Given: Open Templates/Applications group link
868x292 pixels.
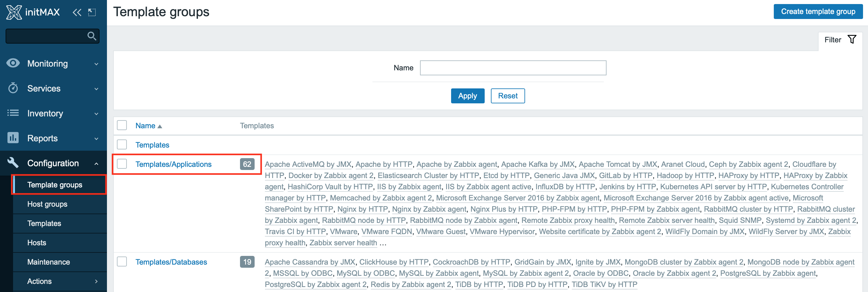Looking at the screenshot, I should pos(173,164).
